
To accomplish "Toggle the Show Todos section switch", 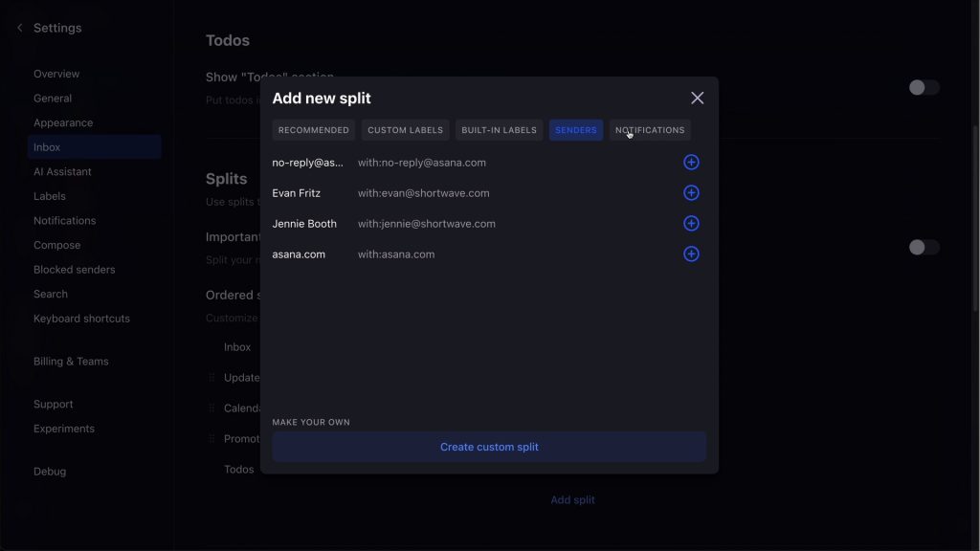I will (x=923, y=88).
